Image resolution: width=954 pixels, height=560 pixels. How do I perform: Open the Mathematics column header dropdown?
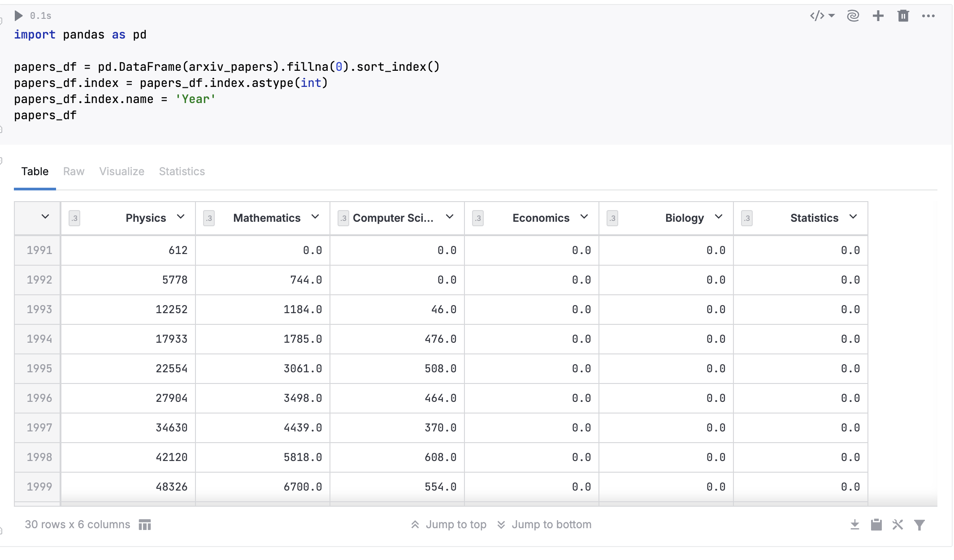315,217
